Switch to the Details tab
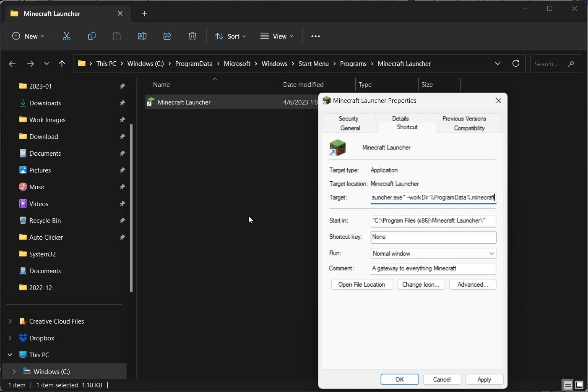The image size is (588, 392). coord(400,118)
